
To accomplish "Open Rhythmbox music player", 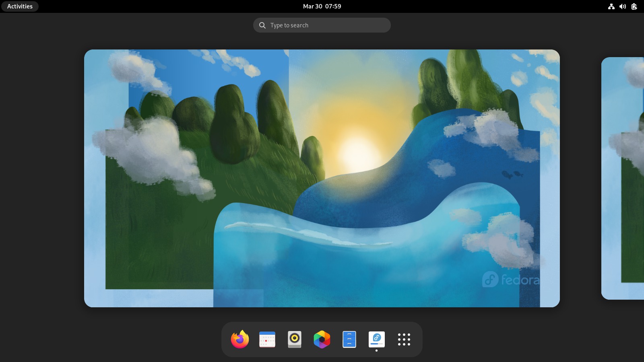I will pos(295,339).
